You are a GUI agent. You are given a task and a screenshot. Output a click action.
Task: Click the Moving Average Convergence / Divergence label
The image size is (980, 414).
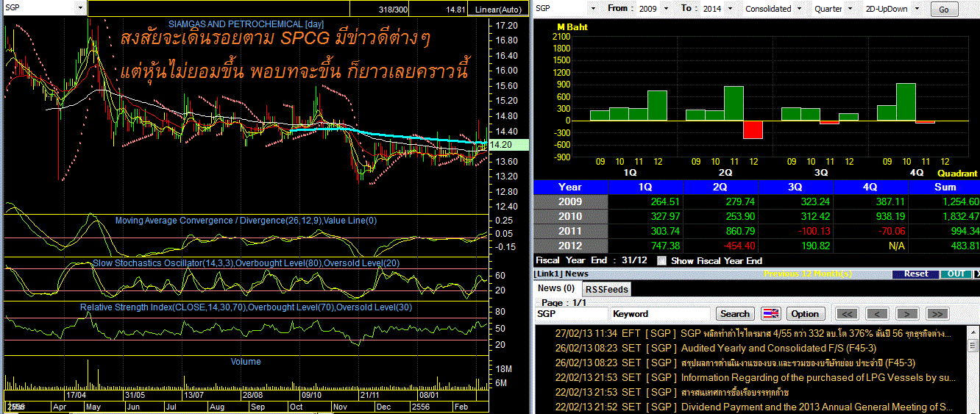tap(246, 221)
